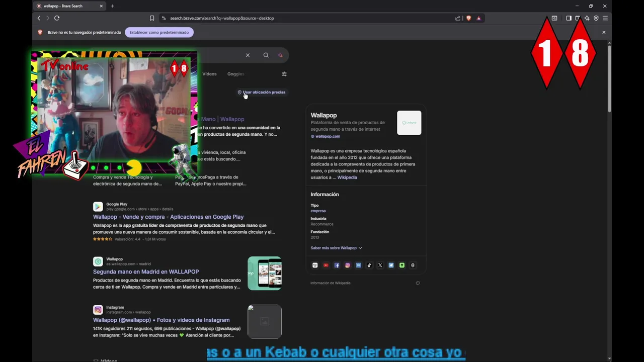Open Wallapop - Vende y compra Google Play result

pyautogui.click(x=168, y=217)
